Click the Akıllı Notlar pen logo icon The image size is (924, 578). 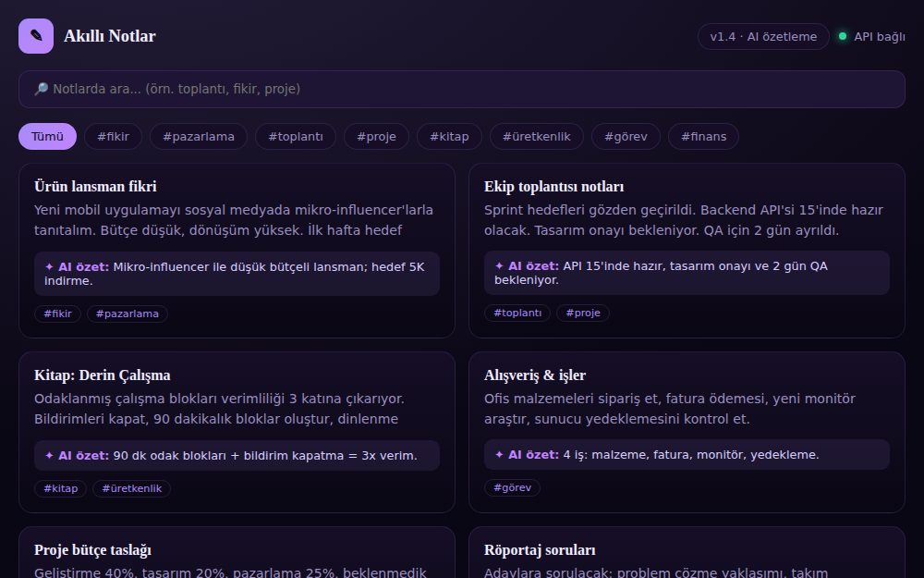click(36, 36)
